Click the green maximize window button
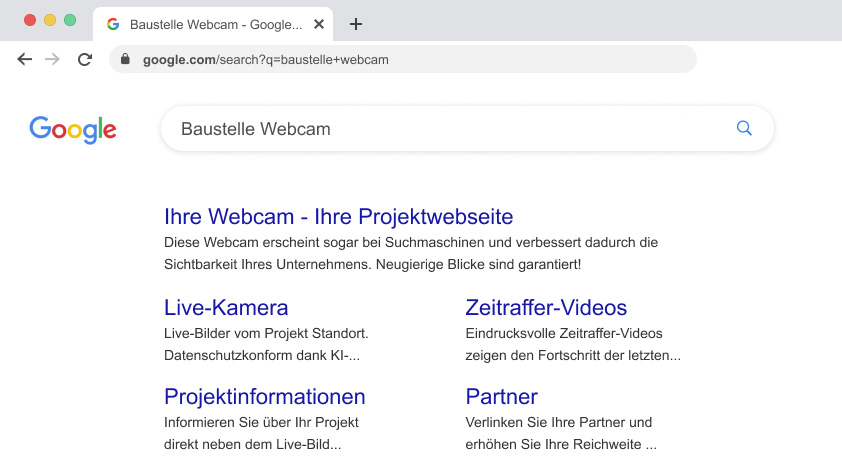This screenshot has height=461, width=842. [70, 20]
